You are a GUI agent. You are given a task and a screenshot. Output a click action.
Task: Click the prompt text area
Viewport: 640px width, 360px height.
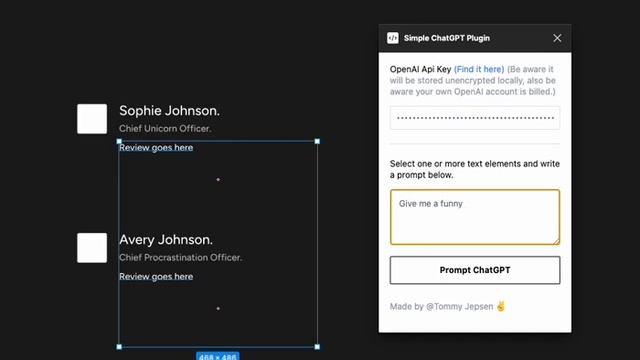coord(475,217)
